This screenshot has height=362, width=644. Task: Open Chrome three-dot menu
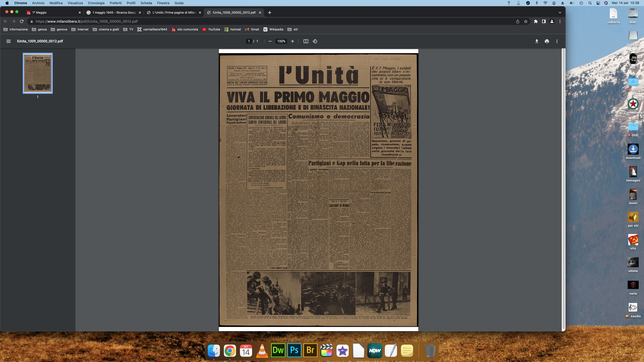coord(560,21)
